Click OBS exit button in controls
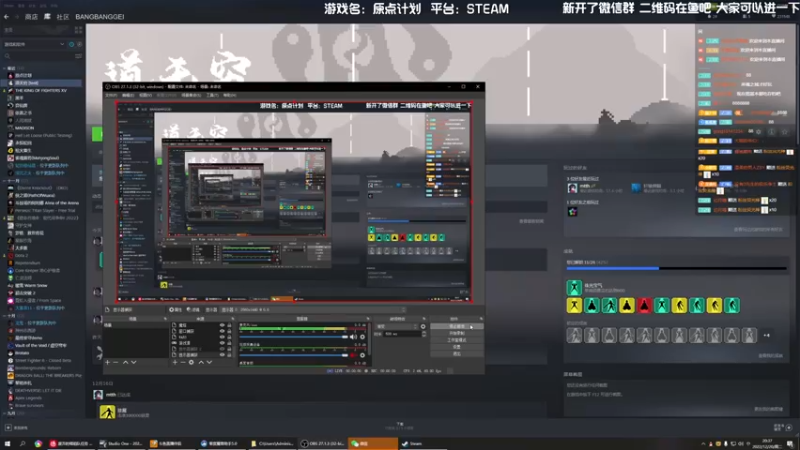This screenshot has width=800, height=450. (457, 354)
